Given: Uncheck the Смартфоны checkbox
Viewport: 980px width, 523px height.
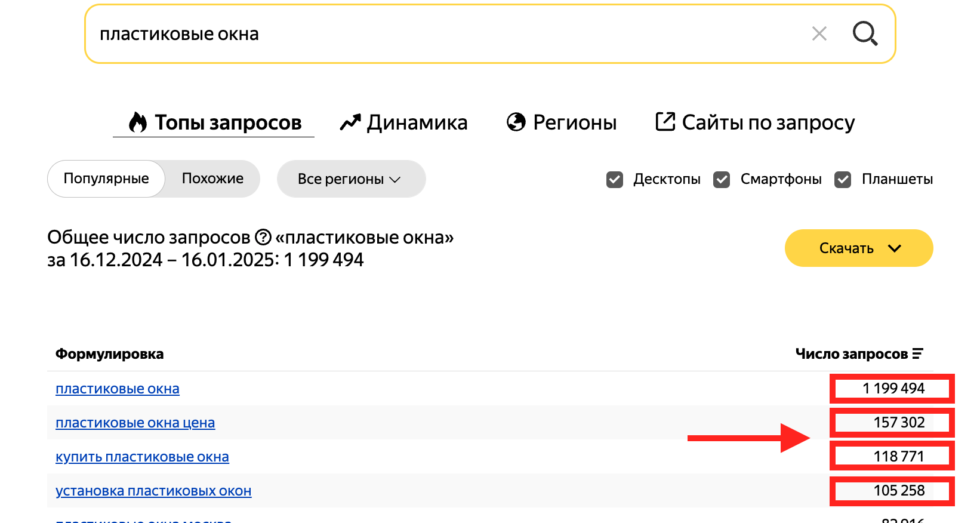Looking at the screenshot, I should 722,179.
